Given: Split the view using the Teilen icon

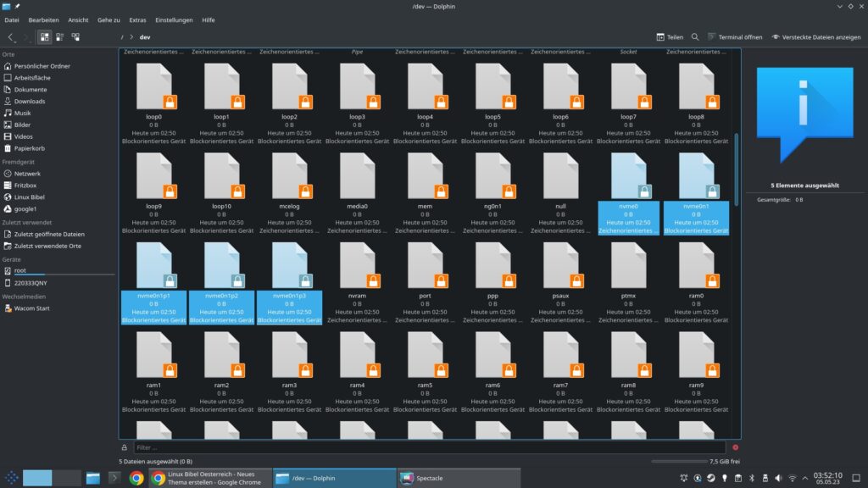Looking at the screenshot, I should pos(670,37).
